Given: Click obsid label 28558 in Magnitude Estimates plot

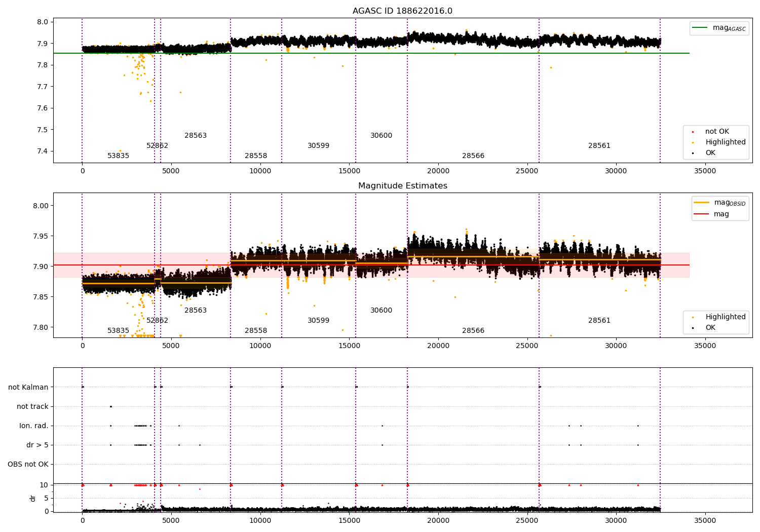Looking at the screenshot, I should point(256,331).
